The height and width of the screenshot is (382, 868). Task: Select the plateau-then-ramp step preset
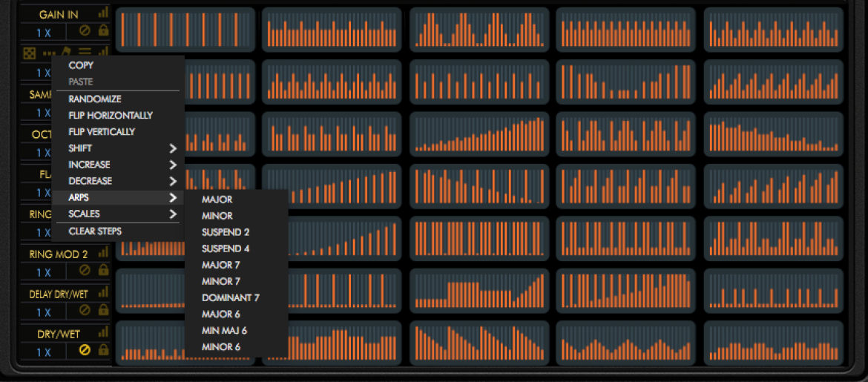pos(479,292)
